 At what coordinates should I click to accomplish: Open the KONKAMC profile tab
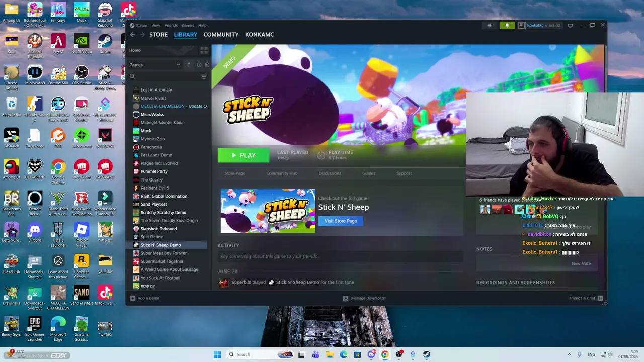coord(260,35)
